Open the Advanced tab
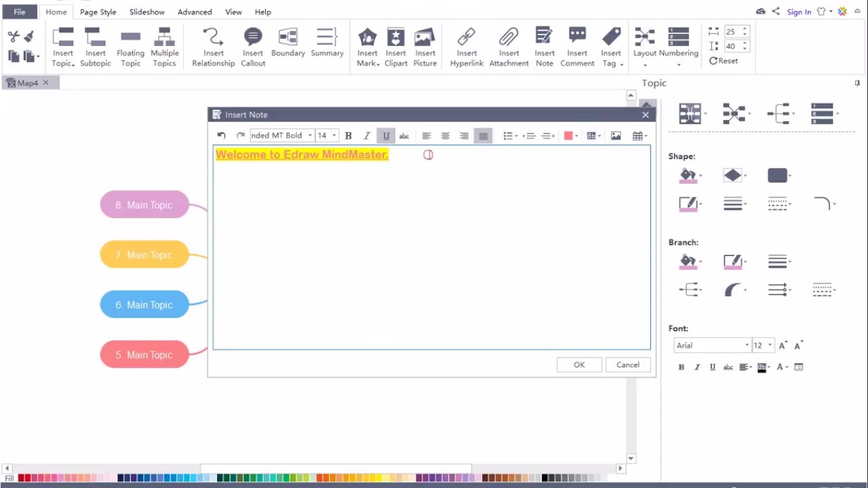The width and height of the screenshot is (868, 488). [x=195, y=12]
